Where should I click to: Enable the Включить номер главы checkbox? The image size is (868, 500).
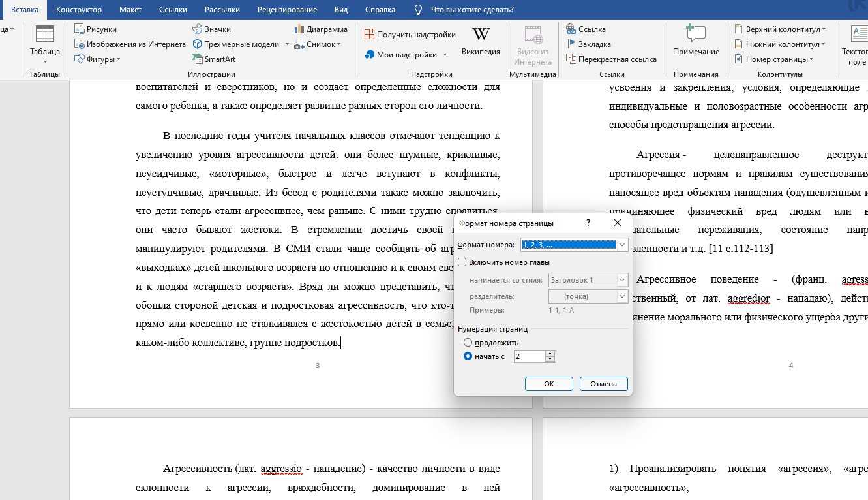point(462,262)
